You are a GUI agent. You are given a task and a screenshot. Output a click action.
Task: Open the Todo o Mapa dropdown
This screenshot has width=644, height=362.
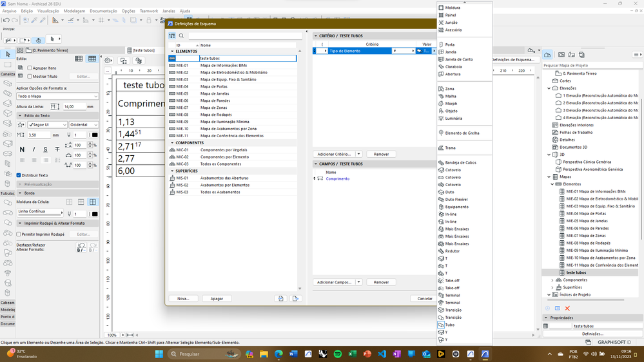(57, 96)
